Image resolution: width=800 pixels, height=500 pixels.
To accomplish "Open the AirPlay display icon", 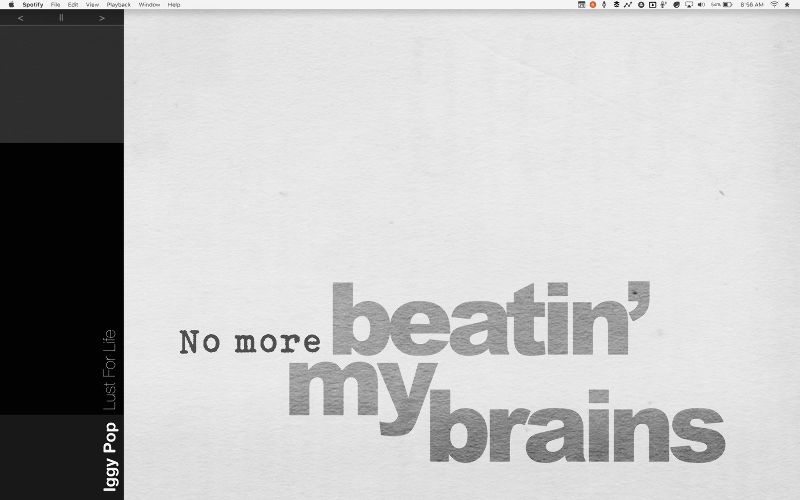I will tap(688, 5).
